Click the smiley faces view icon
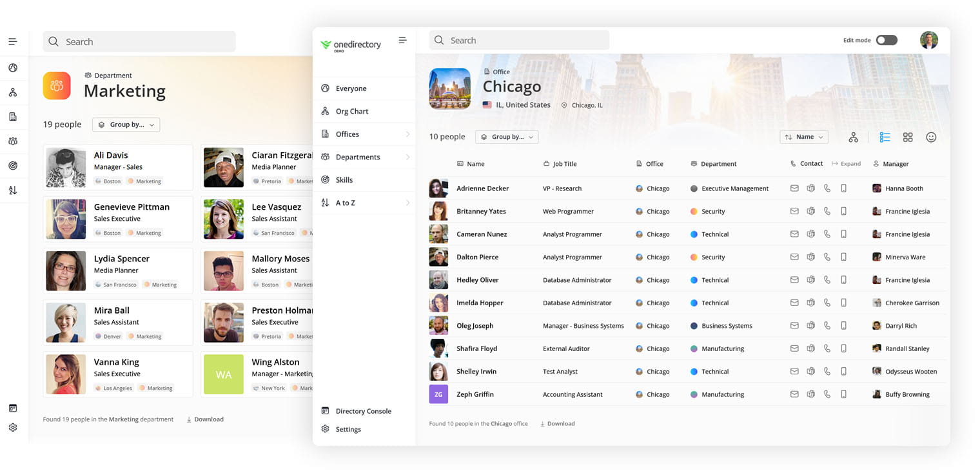 tap(931, 137)
